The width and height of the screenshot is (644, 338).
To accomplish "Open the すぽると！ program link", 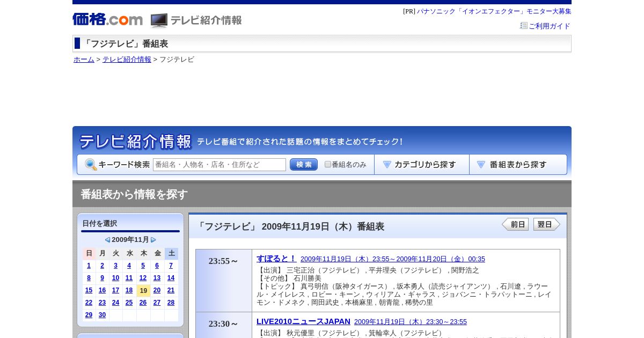I will click(276, 258).
